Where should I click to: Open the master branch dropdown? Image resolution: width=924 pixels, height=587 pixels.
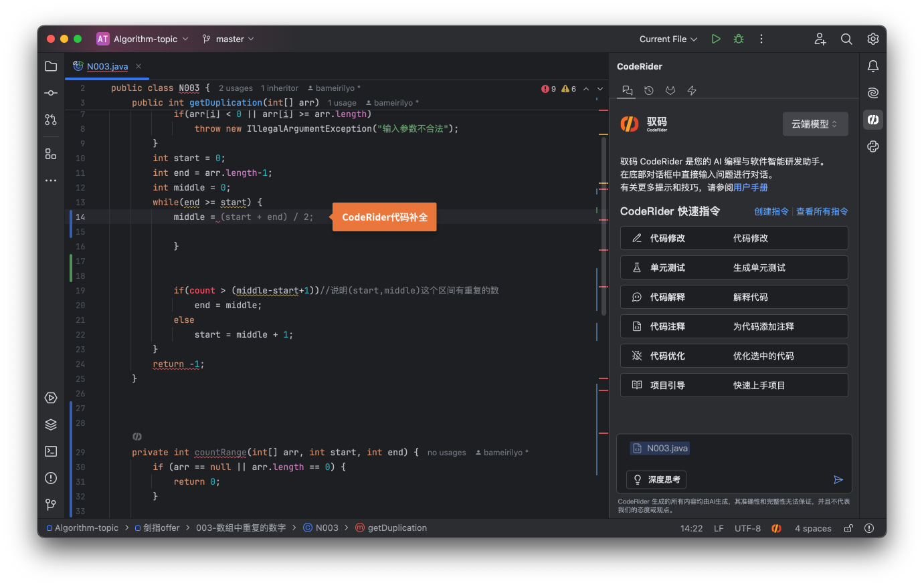[x=229, y=39]
